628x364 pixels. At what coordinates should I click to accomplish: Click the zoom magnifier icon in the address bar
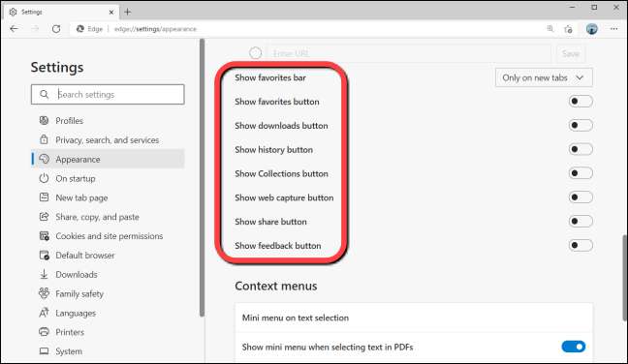tap(549, 28)
